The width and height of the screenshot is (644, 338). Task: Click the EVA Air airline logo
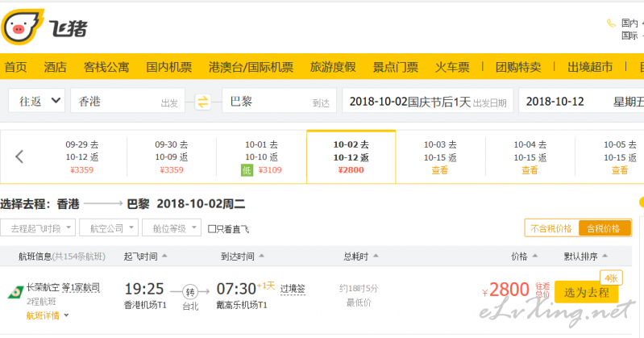15,292
